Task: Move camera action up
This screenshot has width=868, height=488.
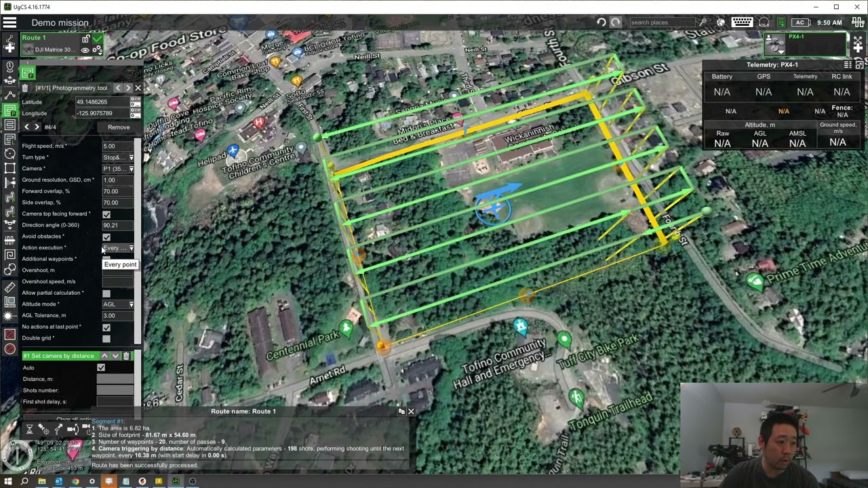Action: (104, 356)
